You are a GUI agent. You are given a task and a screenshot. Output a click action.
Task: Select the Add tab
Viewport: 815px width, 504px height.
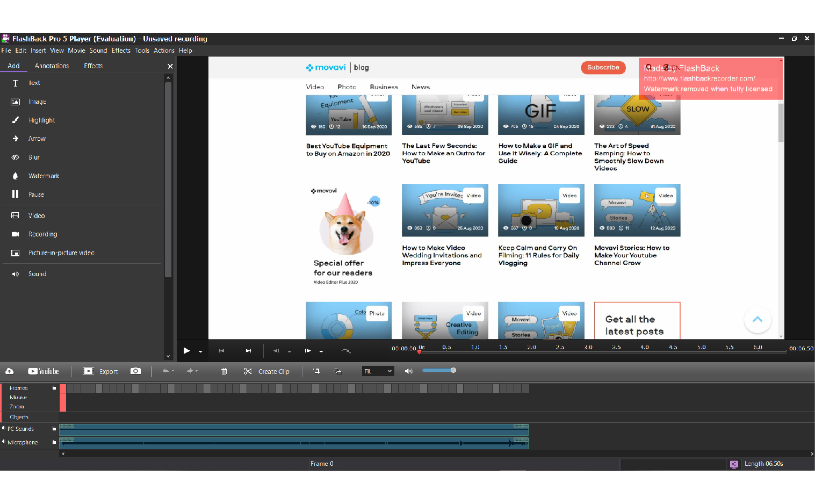(13, 66)
